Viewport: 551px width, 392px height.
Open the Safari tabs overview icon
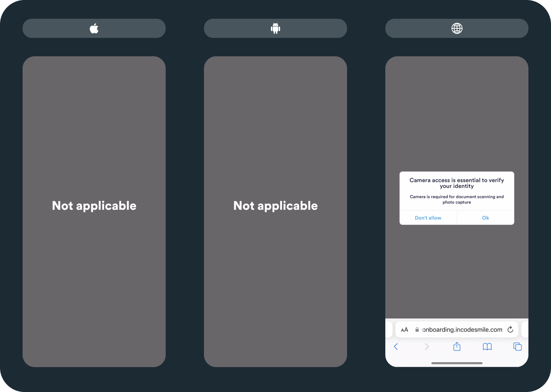coord(517,346)
